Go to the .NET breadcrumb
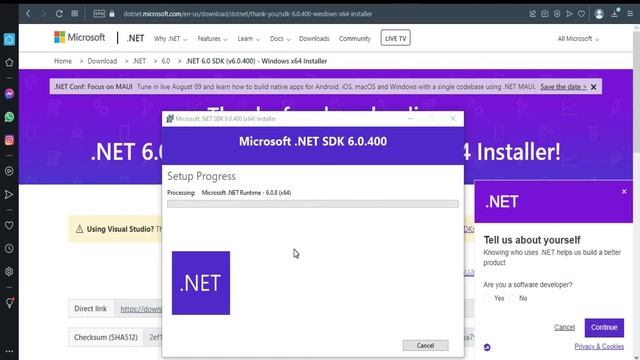 pos(139,61)
